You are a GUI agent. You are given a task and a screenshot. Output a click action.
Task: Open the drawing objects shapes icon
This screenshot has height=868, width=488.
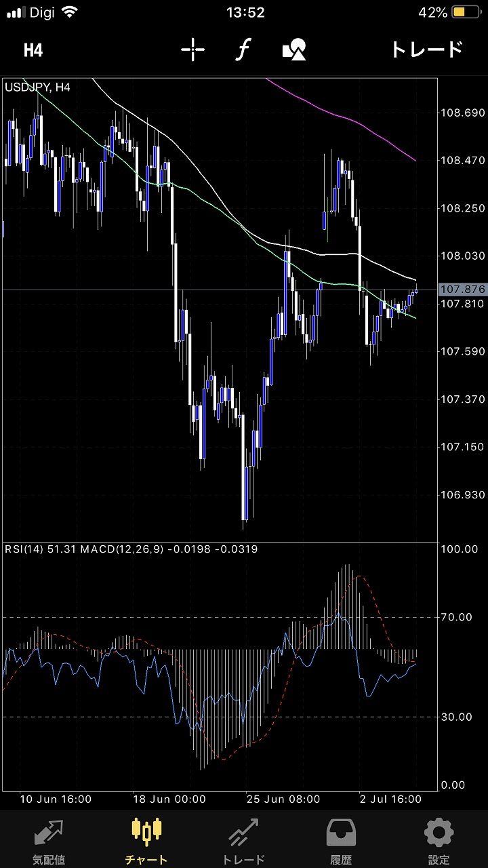[294, 50]
